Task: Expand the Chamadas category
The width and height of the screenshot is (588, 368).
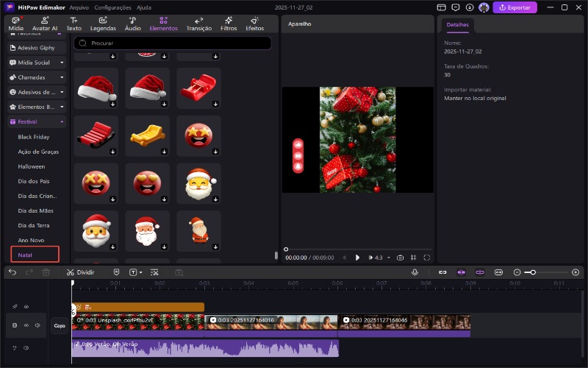Action: click(37, 77)
